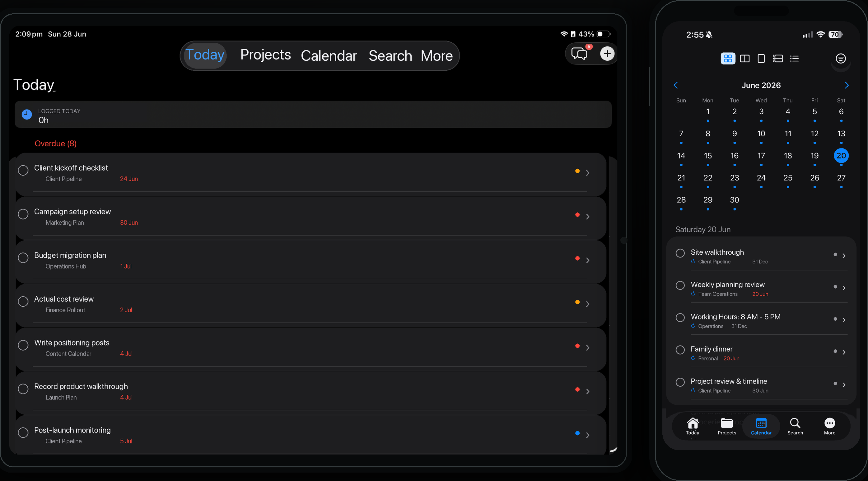Image resolution: width=868 pixels, height=481 pixels.
Task: Tap the selected date 20 in calendar
Action: tap(841, 155)
